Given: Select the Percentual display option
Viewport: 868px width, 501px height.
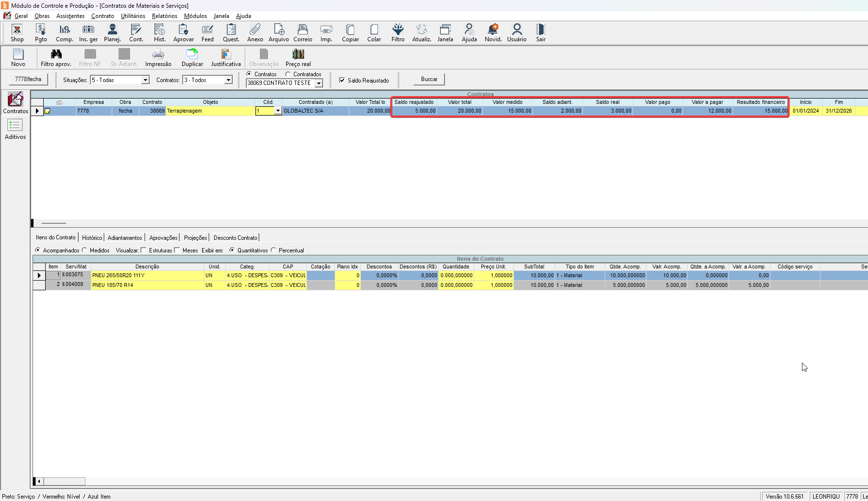Looking at the screenshot, I should (274, 250).
